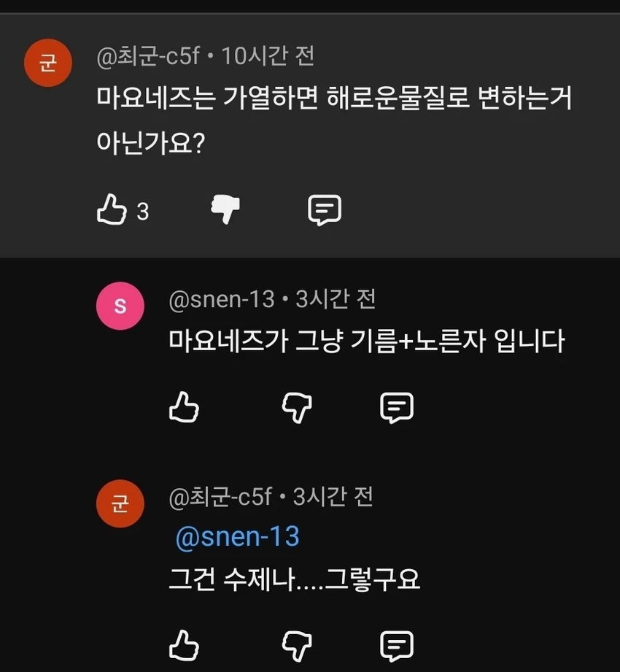This screenshot has height=672, width=620.
Task: Click the like count 3 on top comment
Action: click(x=143, y=212)
